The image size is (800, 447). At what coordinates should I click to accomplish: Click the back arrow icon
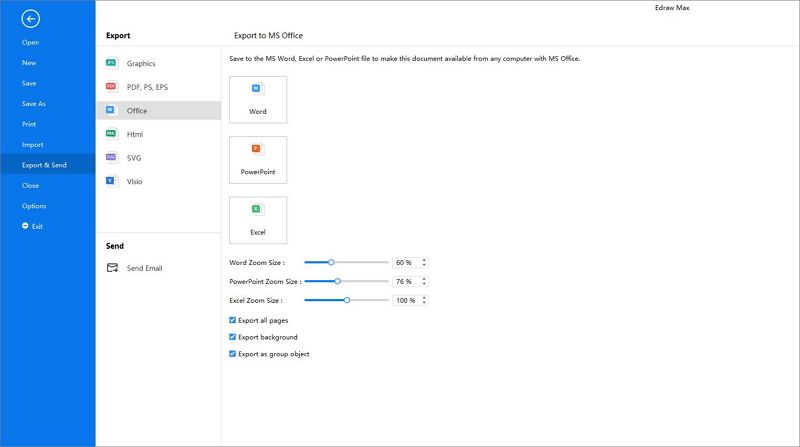(31, 19)
